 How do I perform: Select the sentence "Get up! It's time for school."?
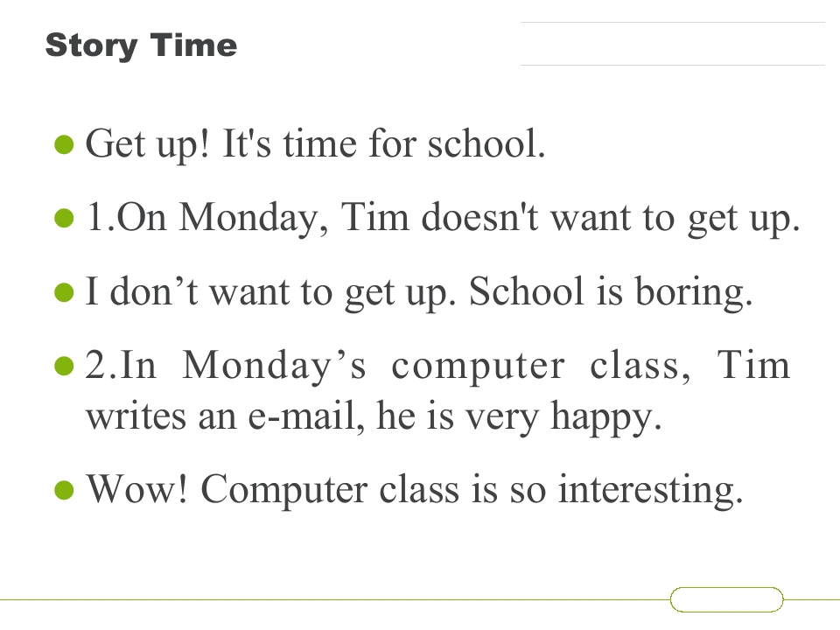316,144
